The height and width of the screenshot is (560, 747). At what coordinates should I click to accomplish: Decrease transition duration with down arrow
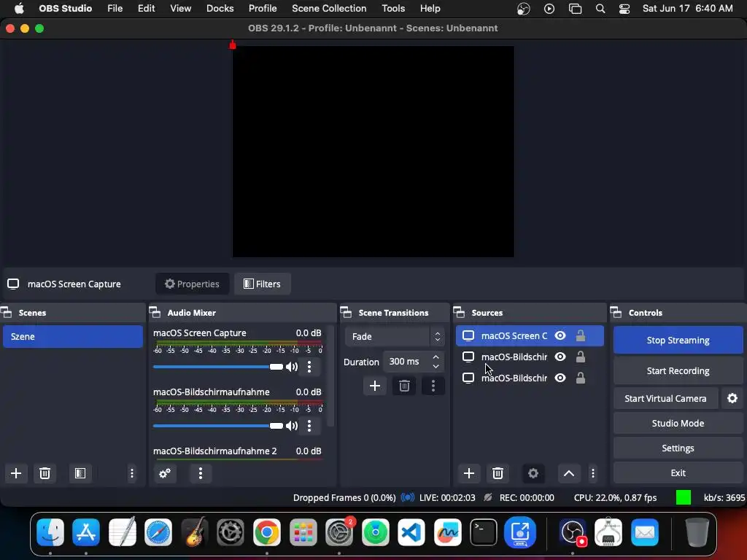tap(436, 366)
